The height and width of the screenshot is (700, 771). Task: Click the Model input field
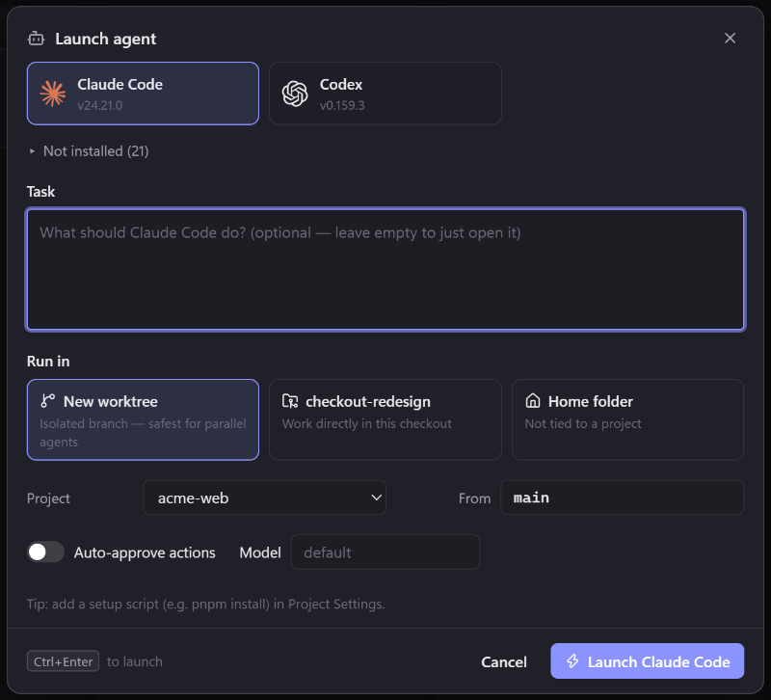pyautogui.click(x=385, y=552)
